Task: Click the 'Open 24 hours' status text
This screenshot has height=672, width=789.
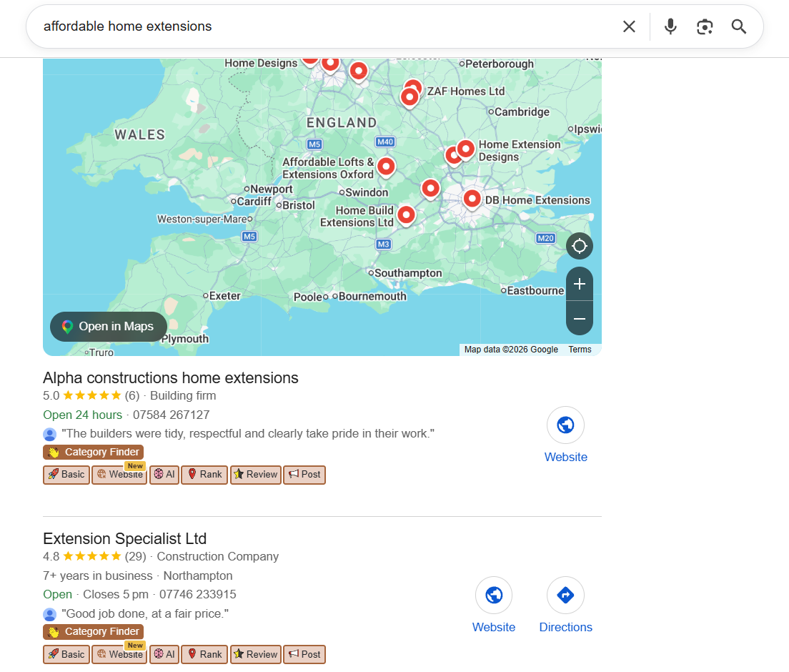Action: click(x=82, y=415)
